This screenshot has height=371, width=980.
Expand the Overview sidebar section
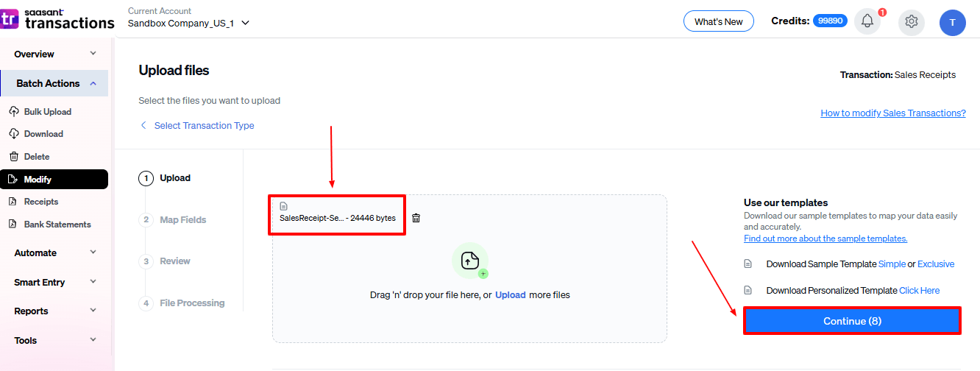click(55, 54)
